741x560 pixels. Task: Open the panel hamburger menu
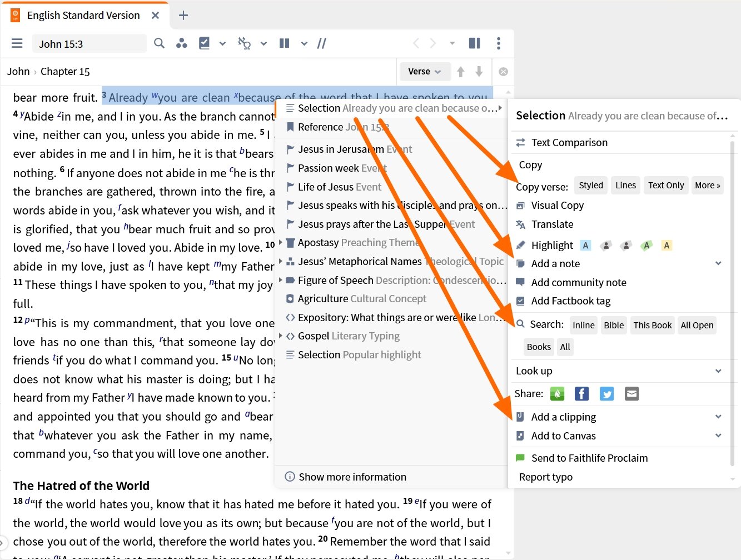17,43
